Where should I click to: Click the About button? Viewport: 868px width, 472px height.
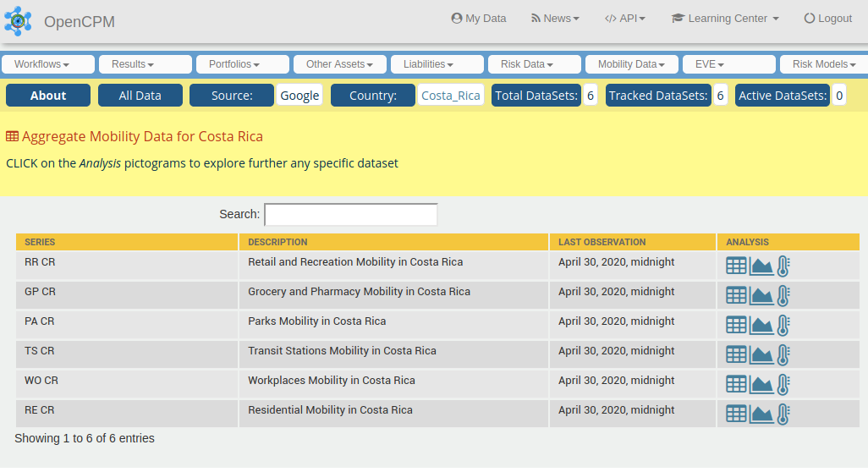pyautogui.click(x=48, y=96)
